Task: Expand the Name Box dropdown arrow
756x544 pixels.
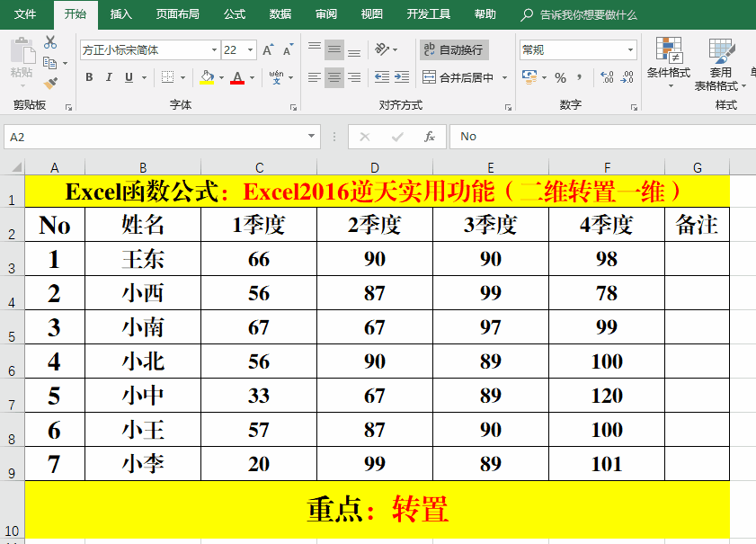Action: 312,137
